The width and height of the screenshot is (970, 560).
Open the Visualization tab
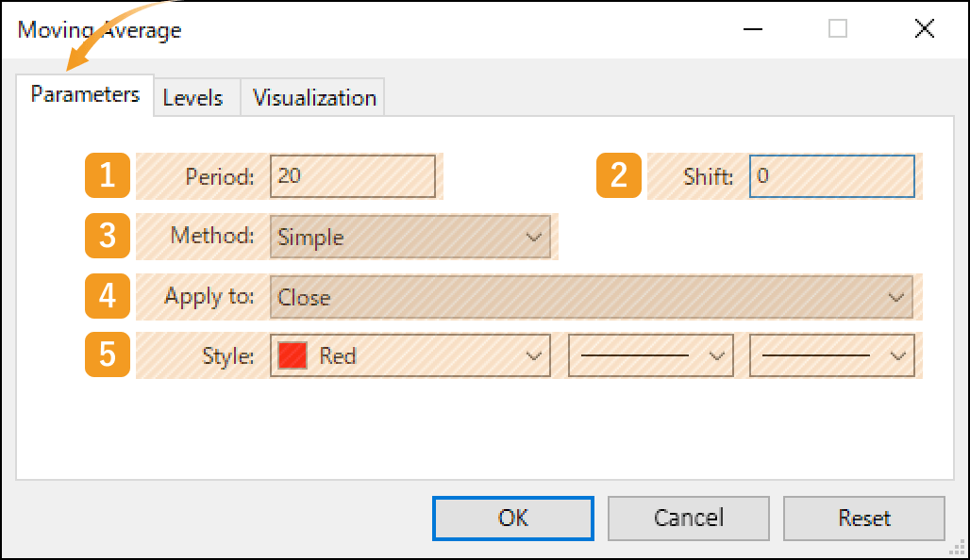pos(313,98)
